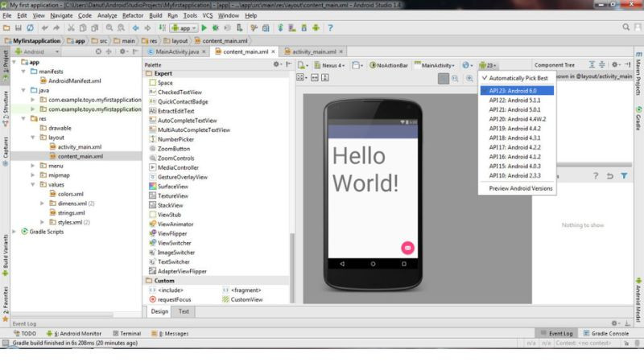Expand the menu folder node
Viewport: 644px width, 362px height.
coord(33,166)
